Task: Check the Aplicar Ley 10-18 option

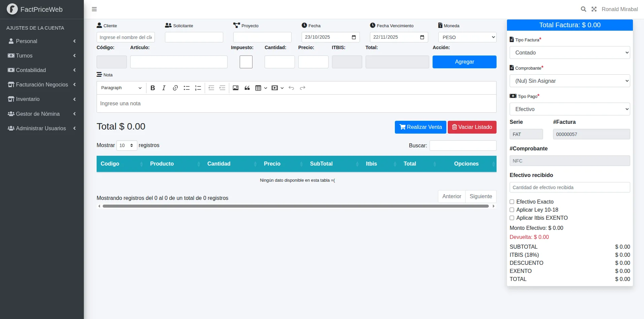Action: tap(512, 210)
